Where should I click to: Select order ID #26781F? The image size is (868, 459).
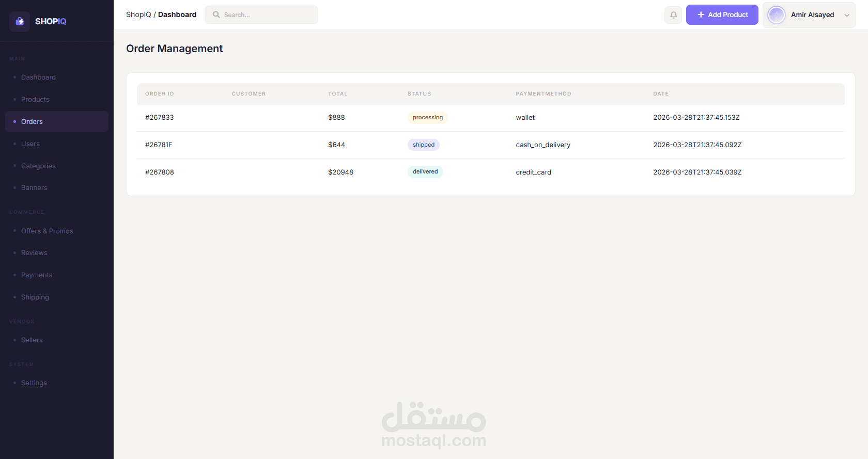coord(159,145)
